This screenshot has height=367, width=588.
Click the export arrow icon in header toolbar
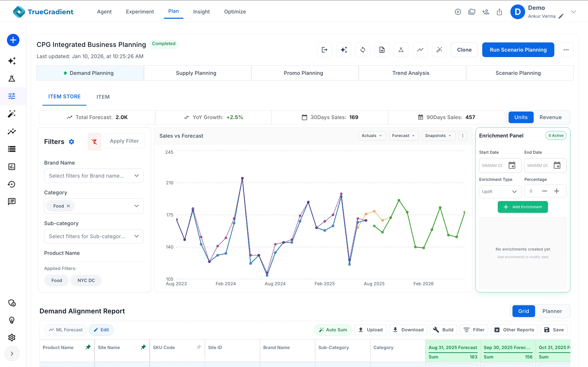click(325, 50)
